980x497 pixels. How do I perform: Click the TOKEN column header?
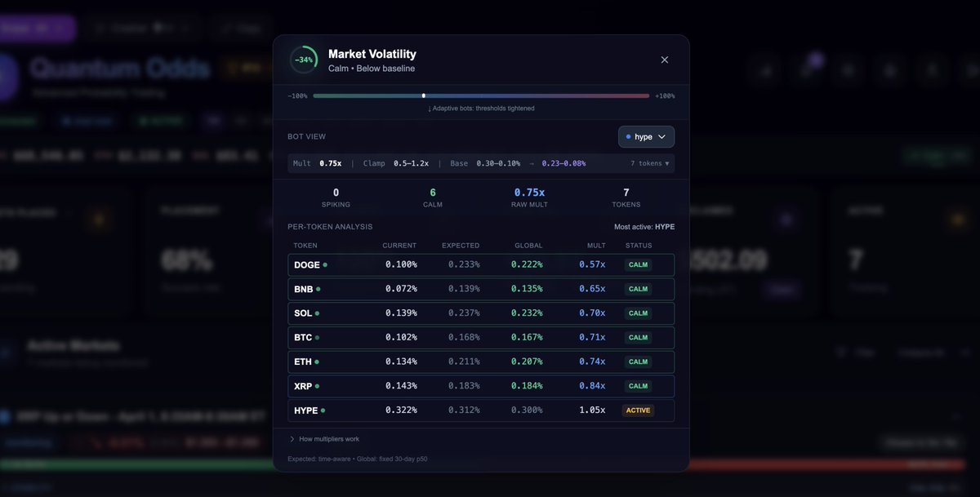305,246
